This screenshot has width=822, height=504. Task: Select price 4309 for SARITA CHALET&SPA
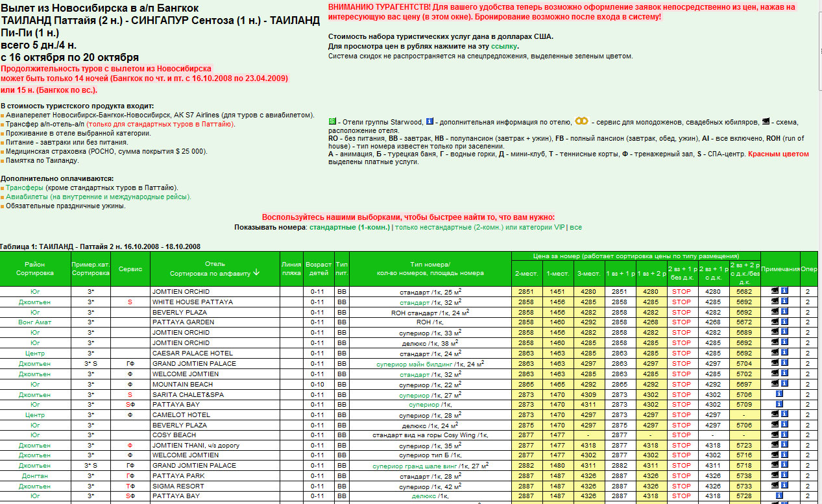click(x=588, y=394)
